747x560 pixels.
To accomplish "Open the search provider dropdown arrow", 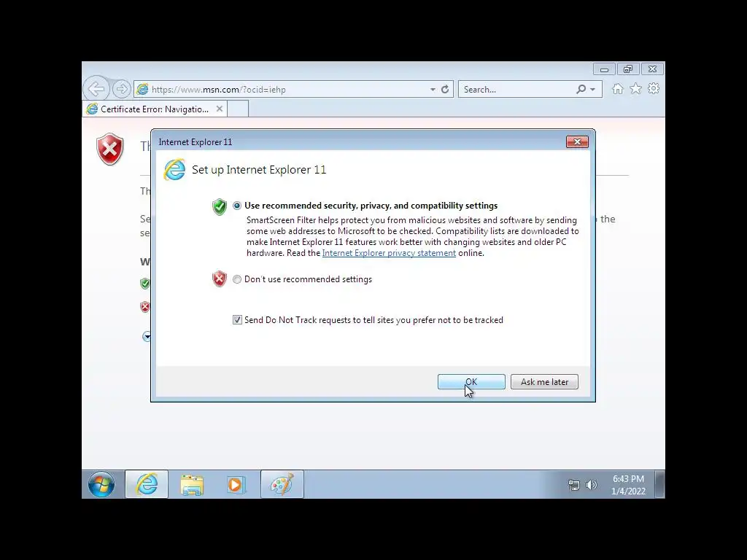I will pos(592,89).
